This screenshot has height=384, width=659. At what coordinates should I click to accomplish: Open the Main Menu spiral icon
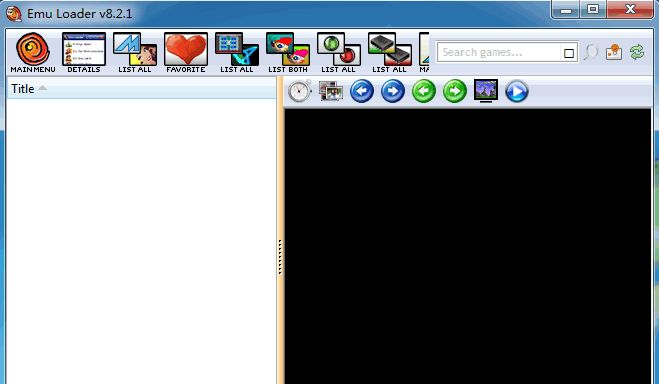pyautogui.click(x=33, y=53)
